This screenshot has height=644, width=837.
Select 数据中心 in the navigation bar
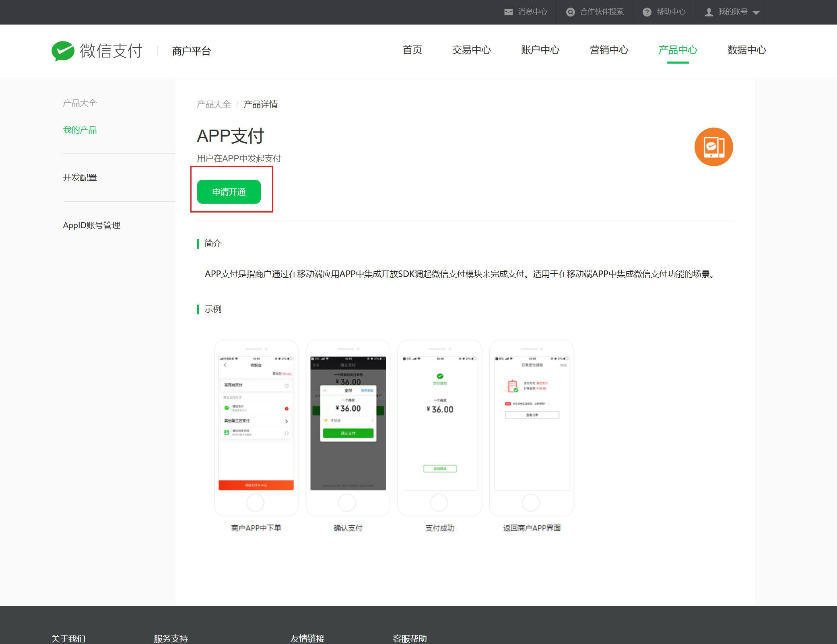coord(746,50)
